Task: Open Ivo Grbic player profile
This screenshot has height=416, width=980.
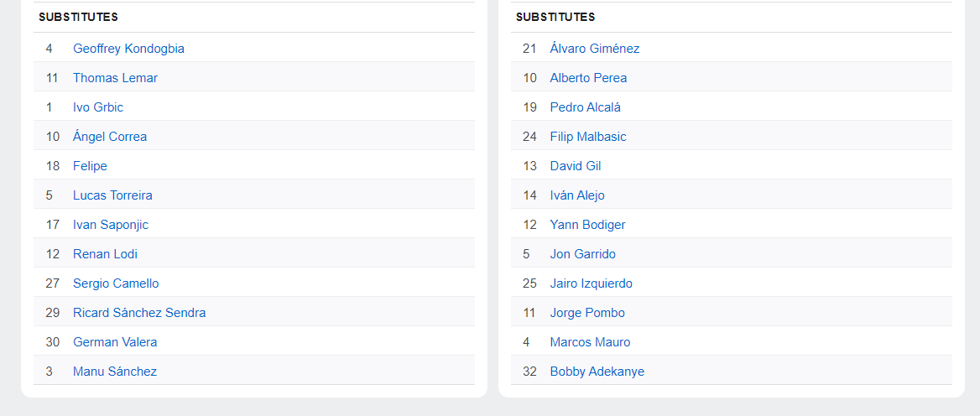Action: coord(98,107)
